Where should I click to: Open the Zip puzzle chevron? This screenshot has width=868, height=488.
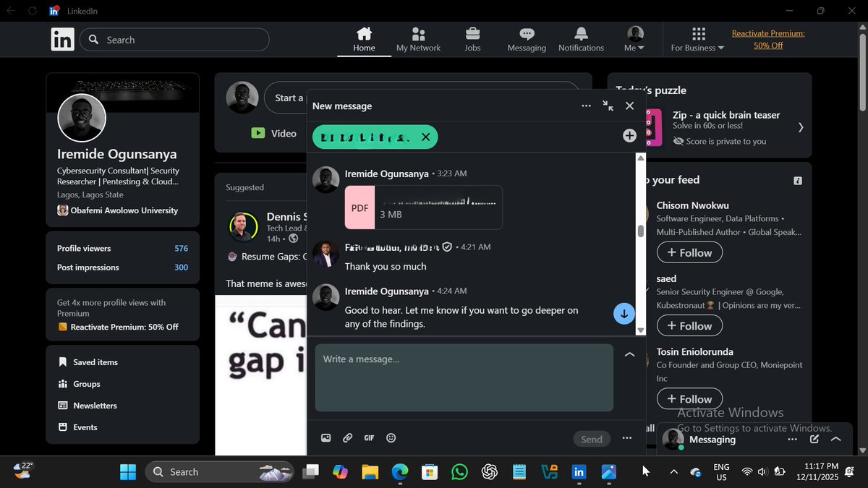click(x=801, y=127)
